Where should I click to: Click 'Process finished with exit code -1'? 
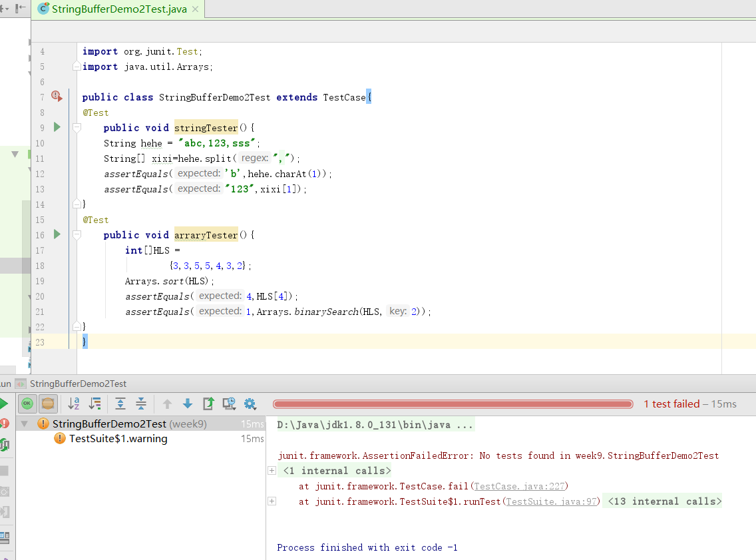tap(367, 547)
